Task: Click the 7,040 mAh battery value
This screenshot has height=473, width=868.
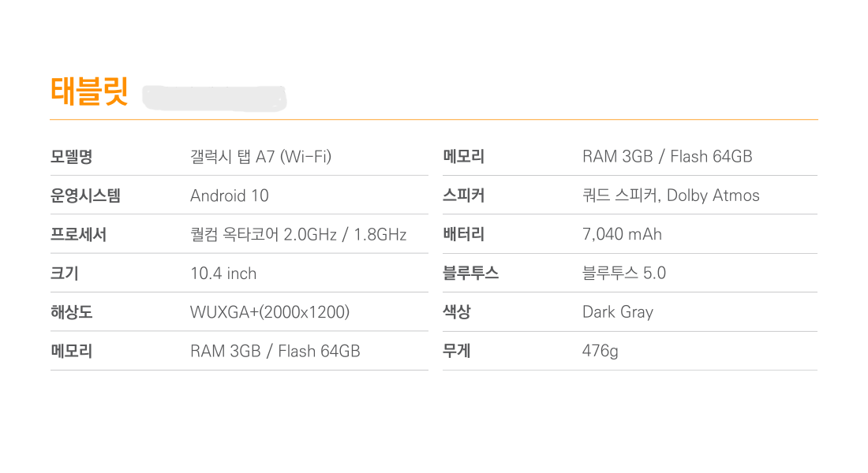Action: point(622,234)
